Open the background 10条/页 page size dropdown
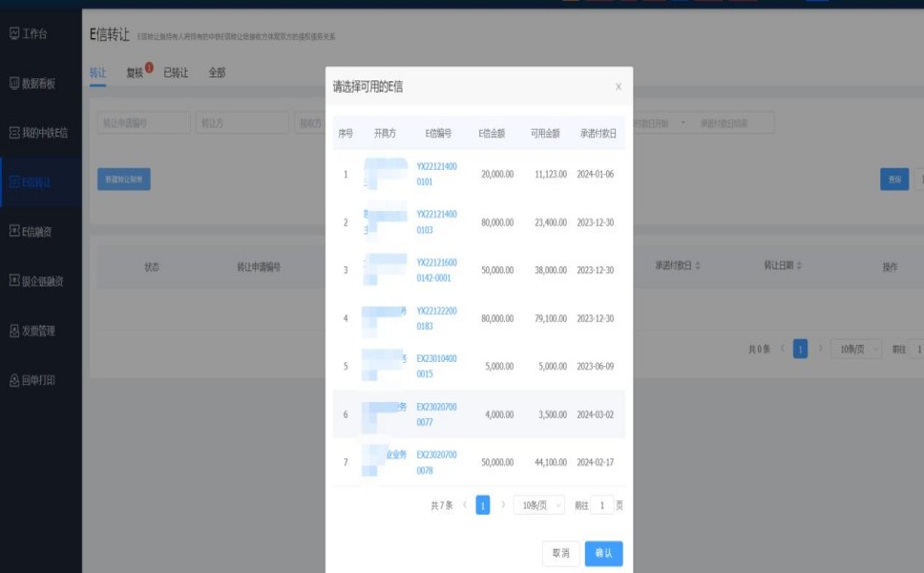The width and height of the screenshot is (924, 573). pyautogui.click(x=855, y=350)
